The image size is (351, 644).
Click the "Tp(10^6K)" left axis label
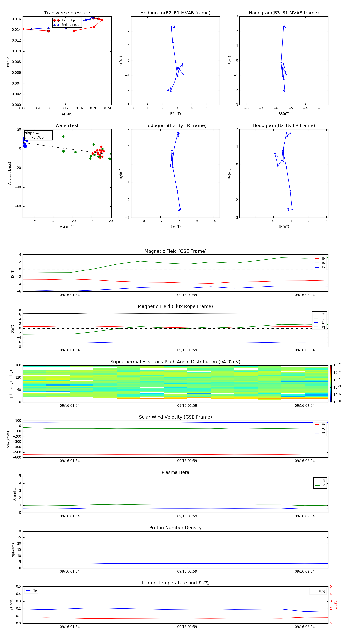pos(11,605)
